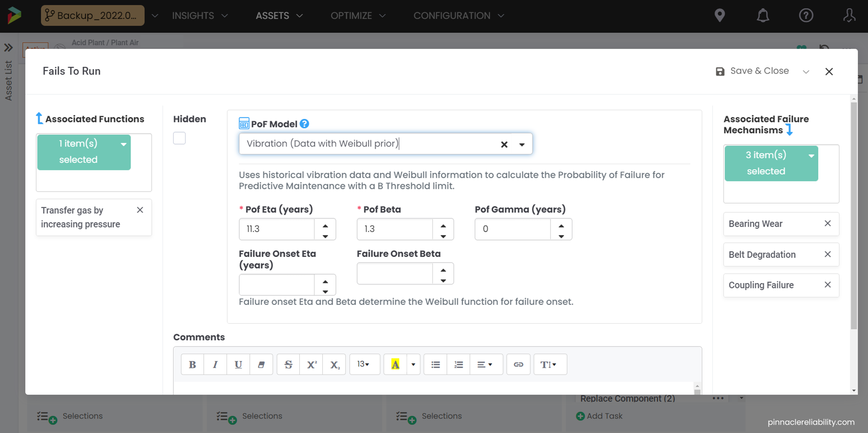The width and height of the screenshot is (868, 433).
Task: Open the PoF Model dropdown list
Action: pyautogui.click(x=522, y=144)
